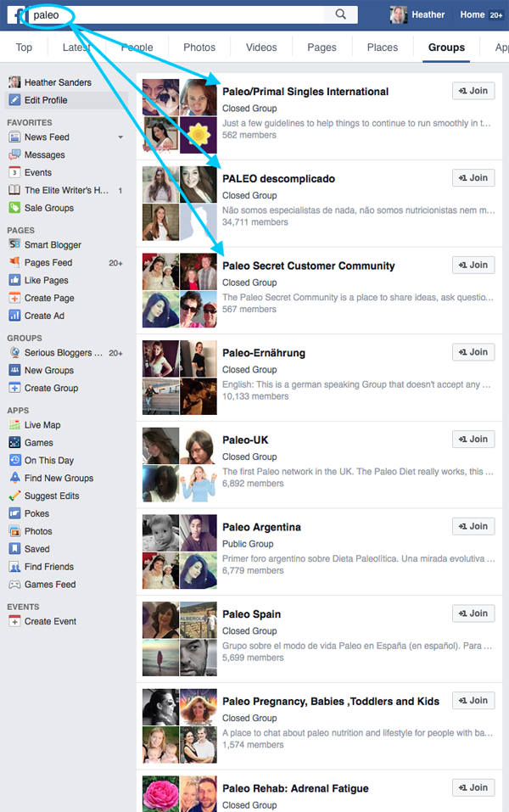The width and height of the screenshot is (509, 812).
Task: Click the Find New Groups icon
Action: tap(14, 478)
